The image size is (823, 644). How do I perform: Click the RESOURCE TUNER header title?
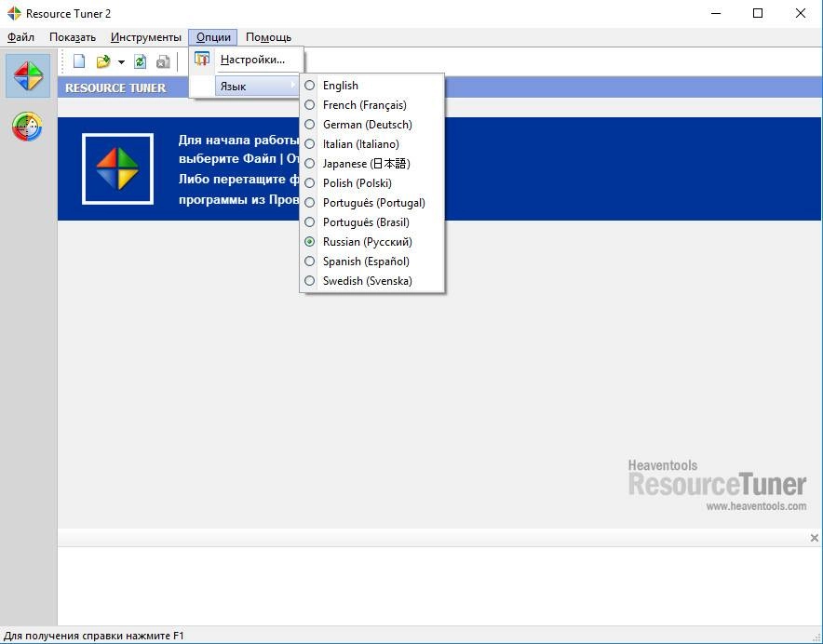pyautogui.click(x=115, y=87)
